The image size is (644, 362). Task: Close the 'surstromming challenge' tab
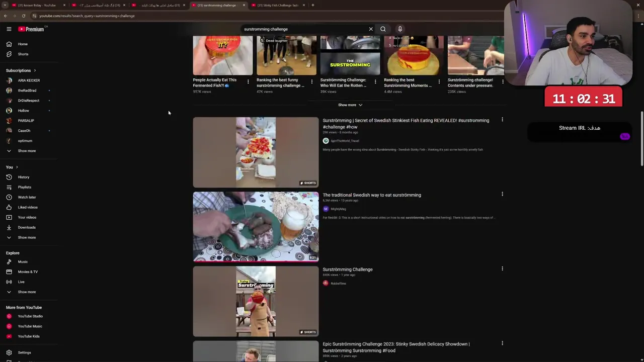click(244, 5)
